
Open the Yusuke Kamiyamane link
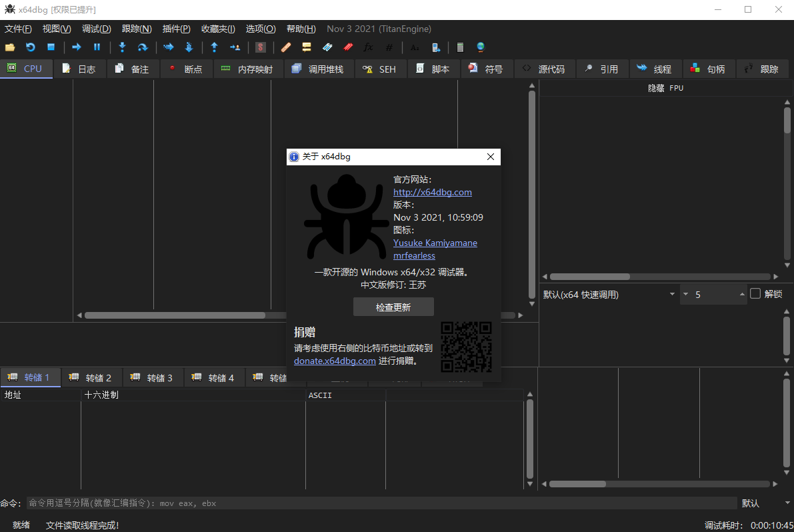[435, 243]
